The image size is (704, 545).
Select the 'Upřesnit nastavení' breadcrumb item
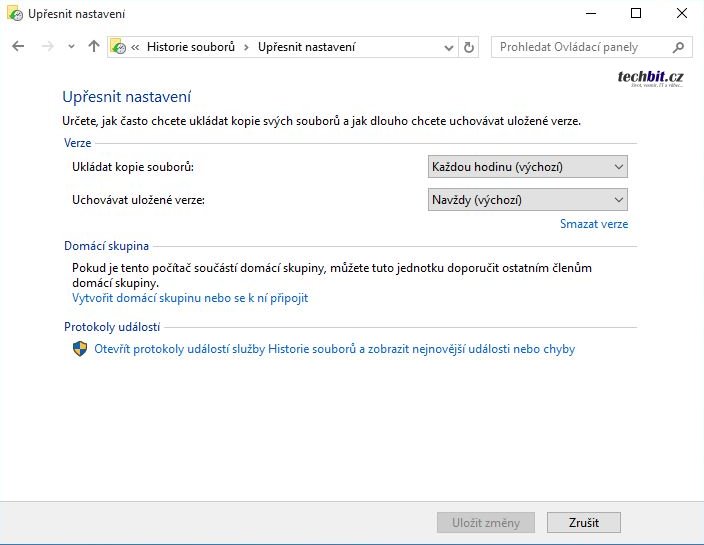point(306,47)
